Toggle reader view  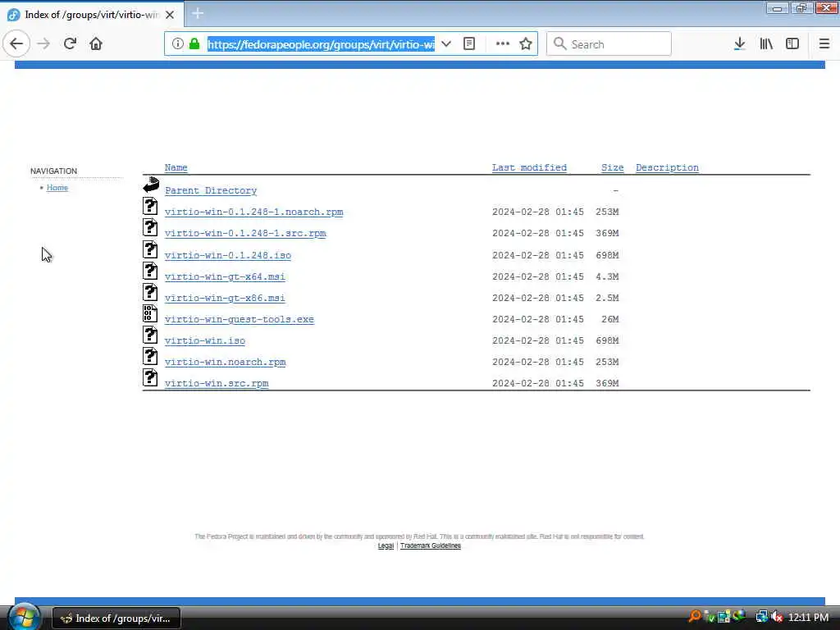469,44
